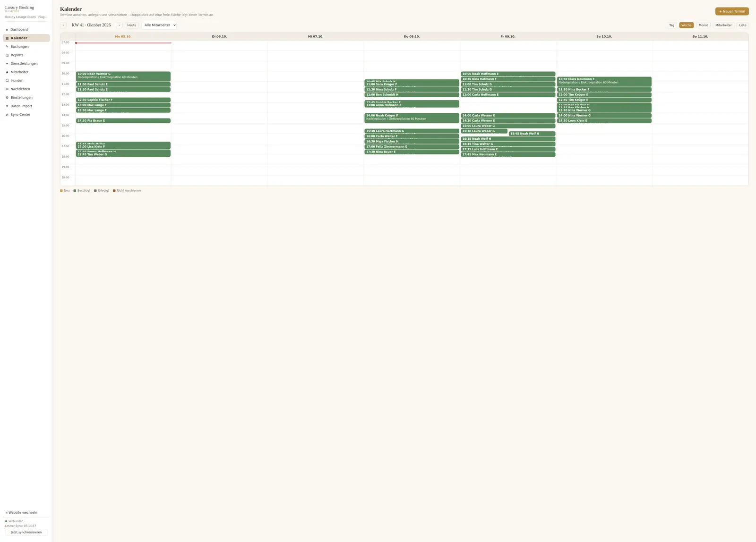Viewport: 756px width, 542px height.
Task: Open 10:30 Clara Neumann E appointment
Action: tap(604, 81)
